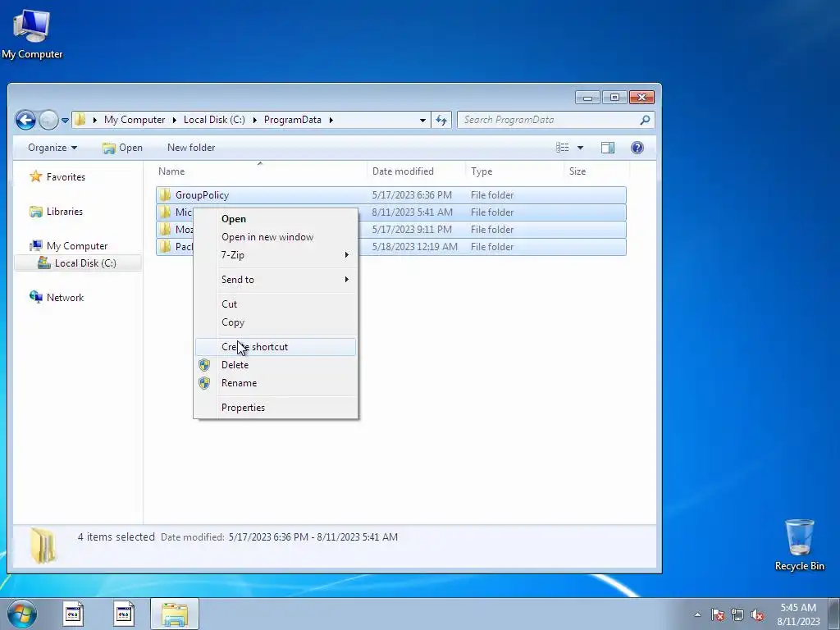Viewport: 840px width, 630px height.
Task: Click the Back navigation arrow
Action: coord(25,120)
